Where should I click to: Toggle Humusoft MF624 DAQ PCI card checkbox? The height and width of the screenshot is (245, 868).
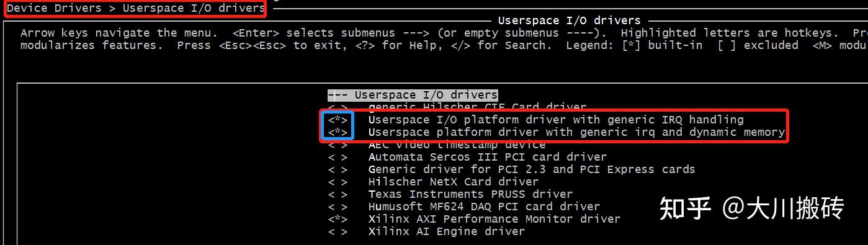[x=338, y=207]
